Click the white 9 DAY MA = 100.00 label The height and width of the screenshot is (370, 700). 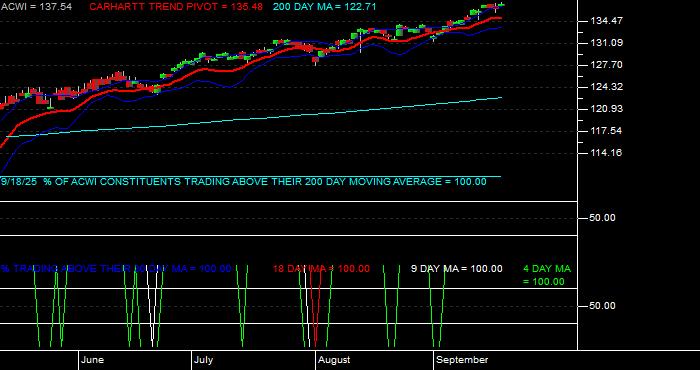(456, 269)
